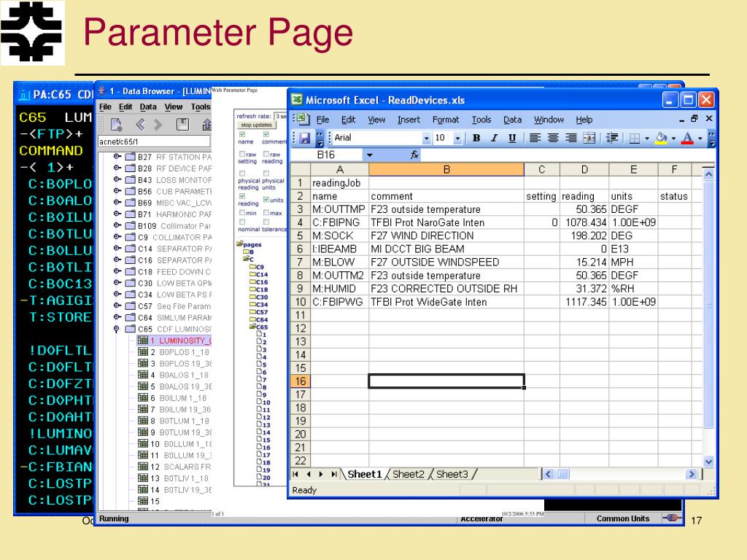
Task: Click the Save icon in Excel toolbar
Action: click(x=305, y=138)
